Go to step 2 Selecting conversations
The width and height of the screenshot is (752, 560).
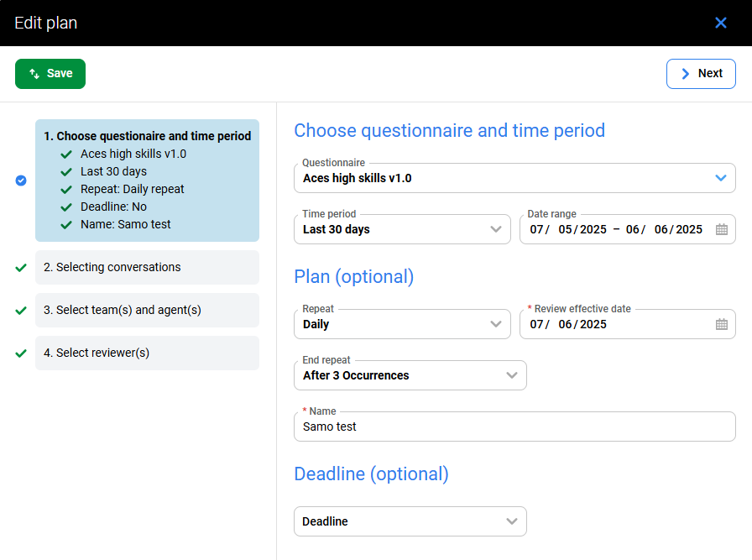(147, 268)
